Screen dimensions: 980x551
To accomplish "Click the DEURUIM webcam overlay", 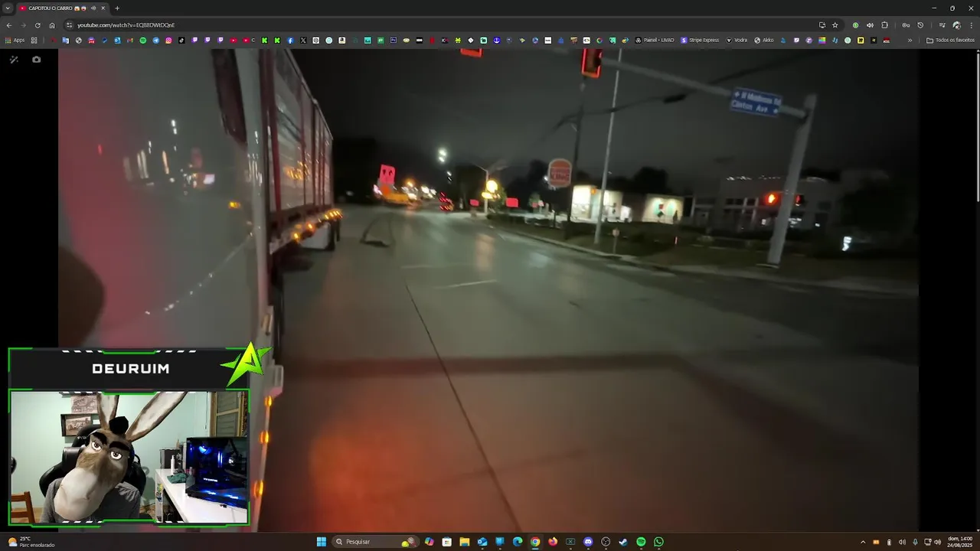I will [x=129, y=437].
